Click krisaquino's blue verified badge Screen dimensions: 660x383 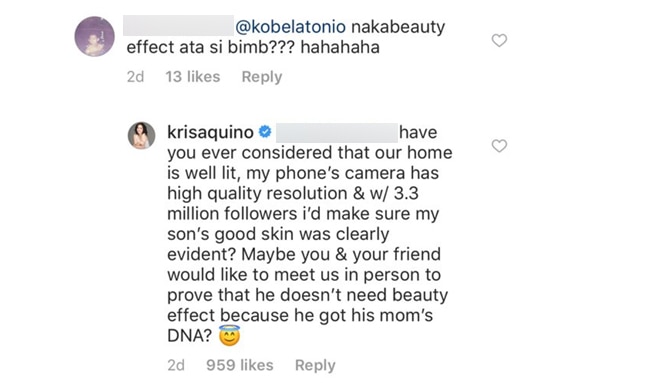click(265, 132)
